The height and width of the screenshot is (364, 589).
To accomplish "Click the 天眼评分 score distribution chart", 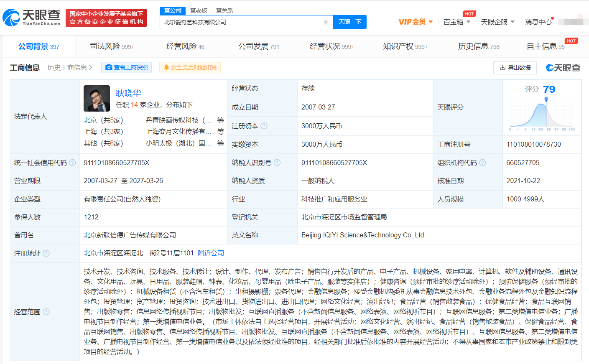I will click(x=542, y=114).
